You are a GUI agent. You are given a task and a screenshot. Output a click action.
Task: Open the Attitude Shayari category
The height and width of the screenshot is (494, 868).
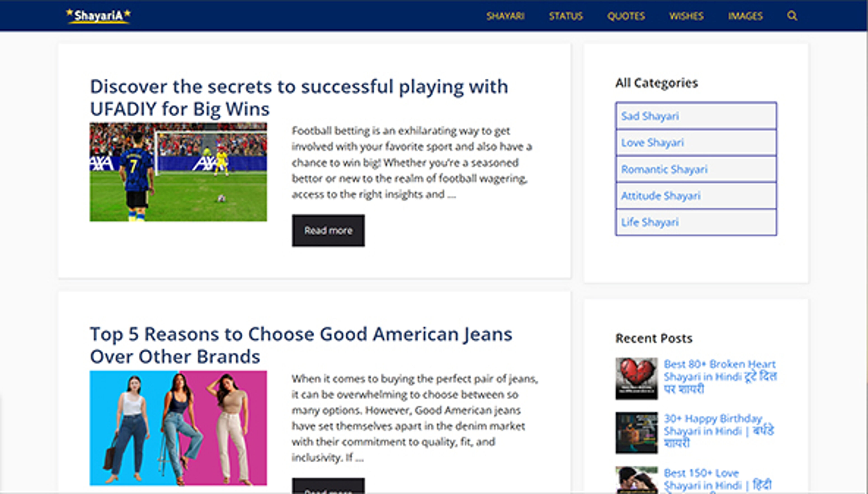point(660,195)
